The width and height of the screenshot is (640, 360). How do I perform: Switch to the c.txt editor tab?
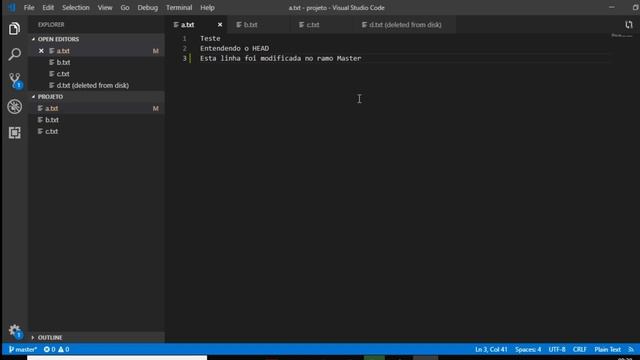[321, 25]
